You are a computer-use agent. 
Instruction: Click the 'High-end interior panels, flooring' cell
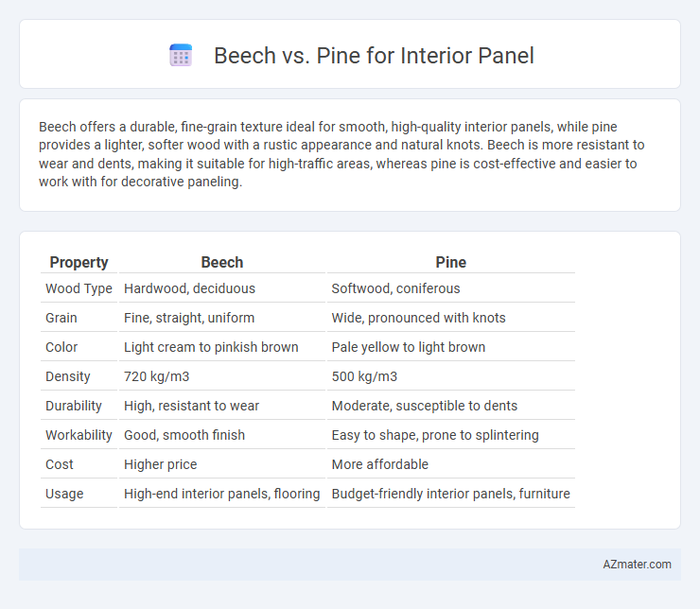click(x=222, y=494)
